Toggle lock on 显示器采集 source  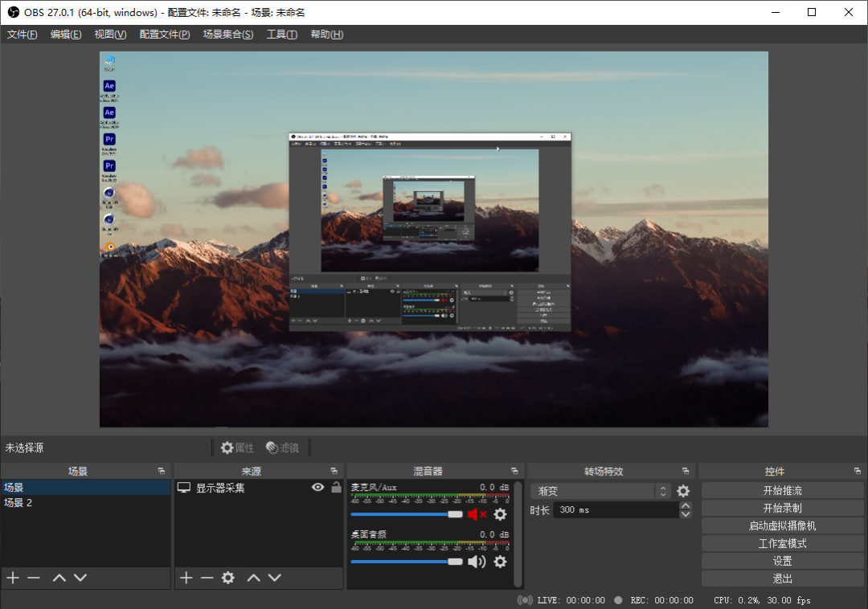tap(336, 488)
